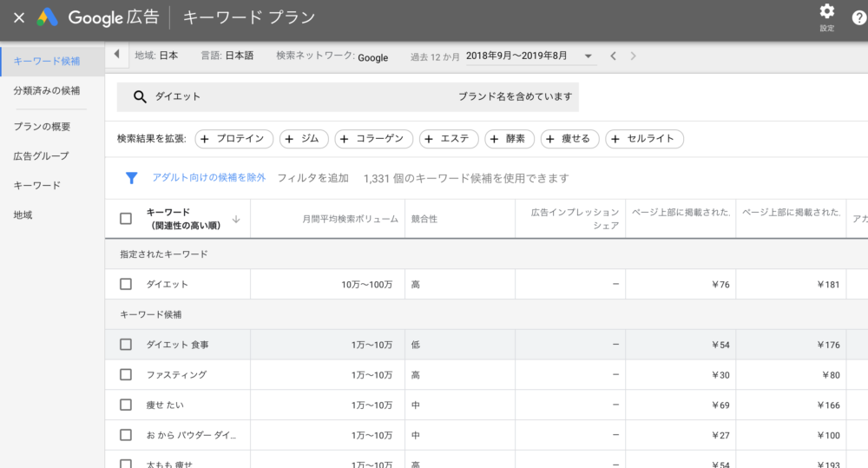This screenshot has width=868, height=468.
Task: Click the 10万〜100万 search volume cell
Action: click(366, 285)
